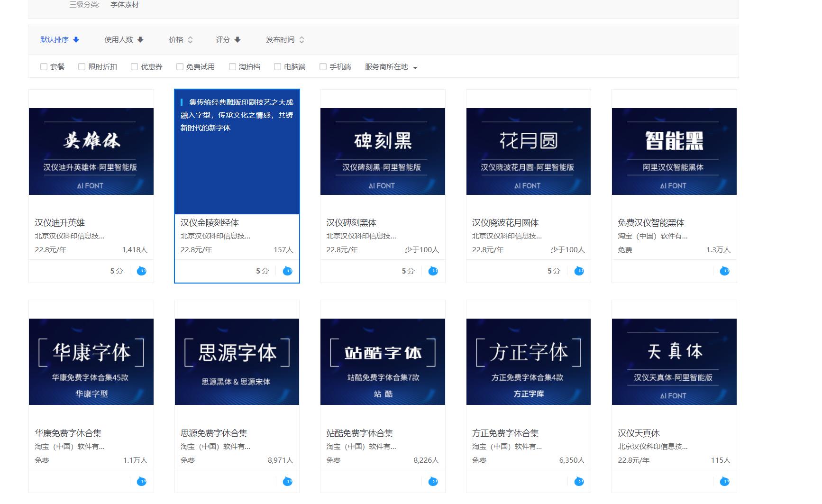This screenshot has width=822, height=504.
Task: Open Wangwang chat for 免费汉仪智能黑体
Action: click(x=724, y=271)
